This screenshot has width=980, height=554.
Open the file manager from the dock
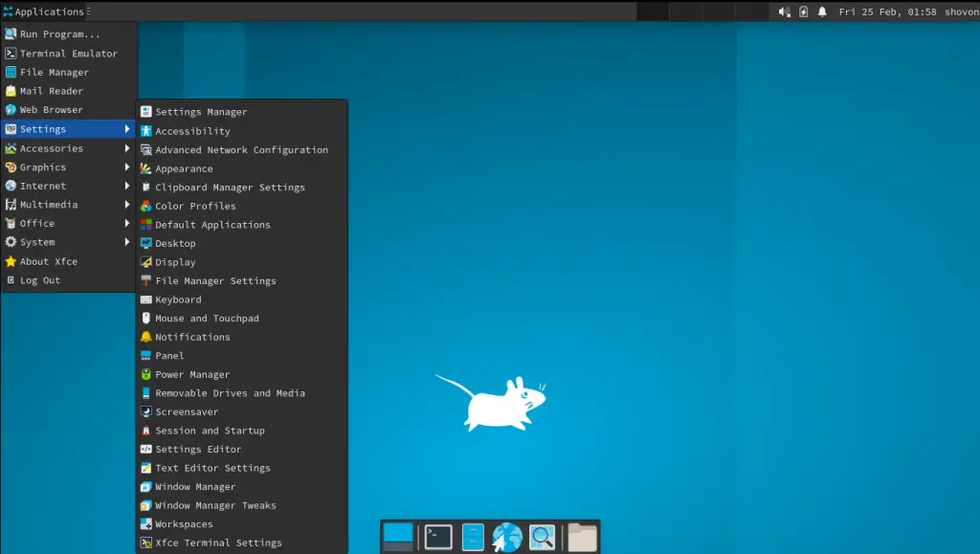(x=473, y=536)
